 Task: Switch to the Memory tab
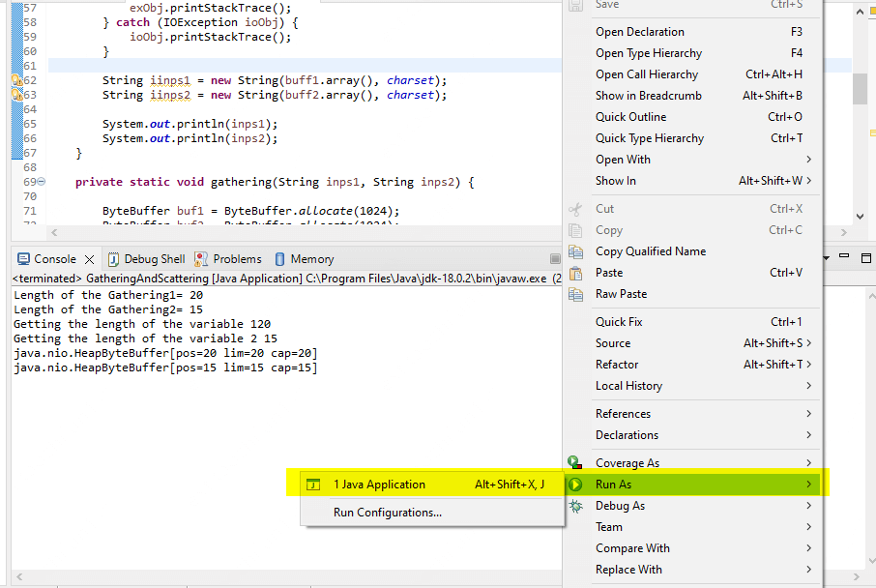(x=305, y=259)
